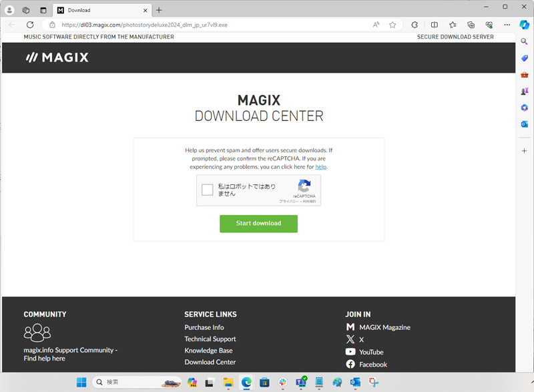This screenshot has width=534, height=392.
Task: Customize sidebar with the plus button
Action: click(525, 150)
